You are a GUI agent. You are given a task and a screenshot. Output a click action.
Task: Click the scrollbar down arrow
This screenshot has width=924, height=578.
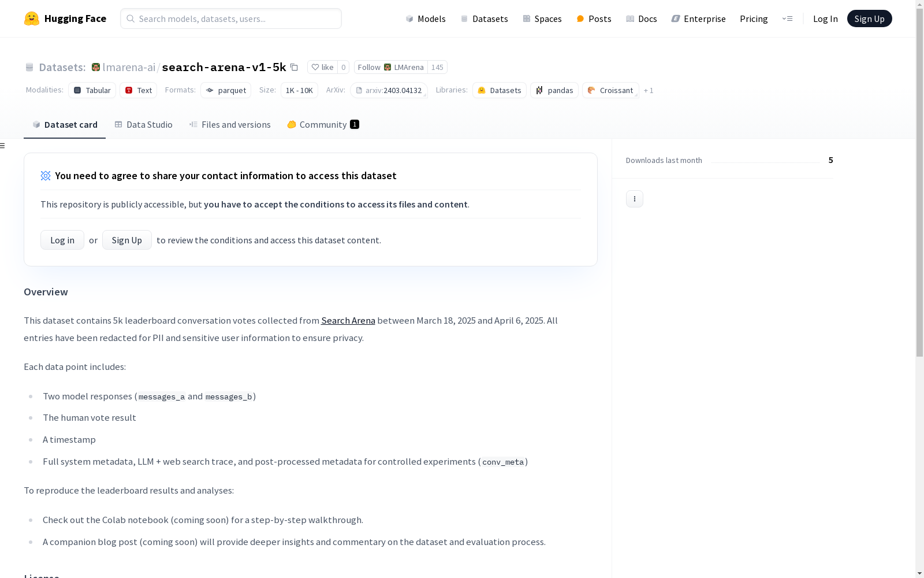(x=919, y=573)
